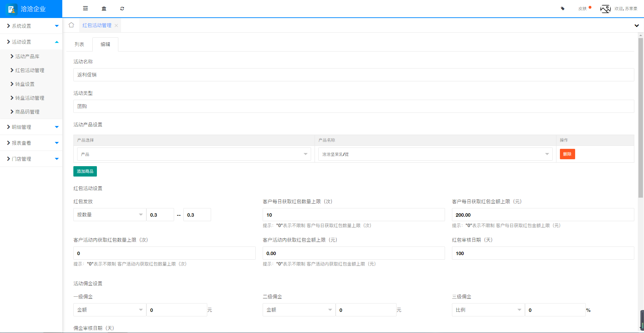Click the 洽洽企业 logo icon
The image size is (644, 333).
[x=12, y=9]
